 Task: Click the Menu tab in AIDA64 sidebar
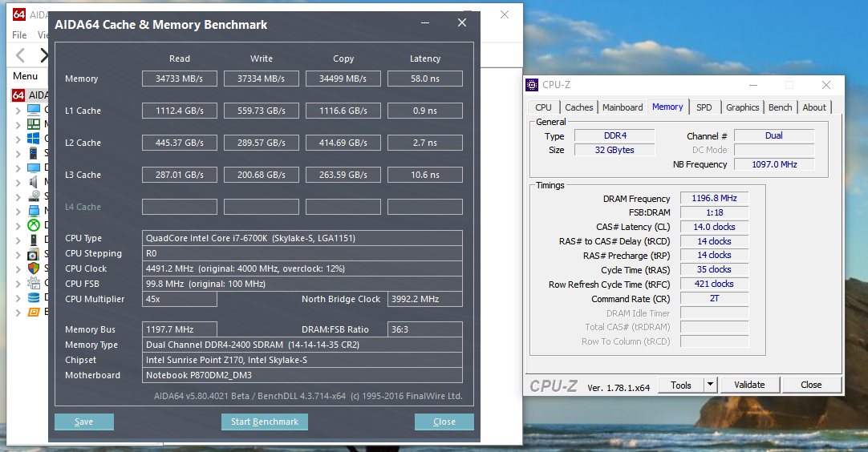tap(26, 76)
